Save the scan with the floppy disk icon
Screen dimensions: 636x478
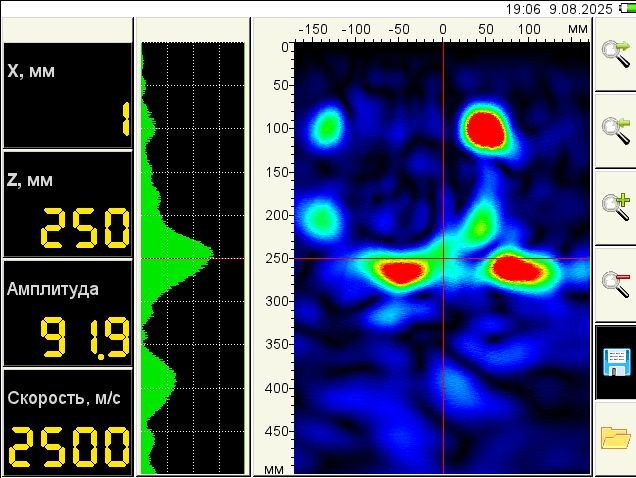[615, 361]
